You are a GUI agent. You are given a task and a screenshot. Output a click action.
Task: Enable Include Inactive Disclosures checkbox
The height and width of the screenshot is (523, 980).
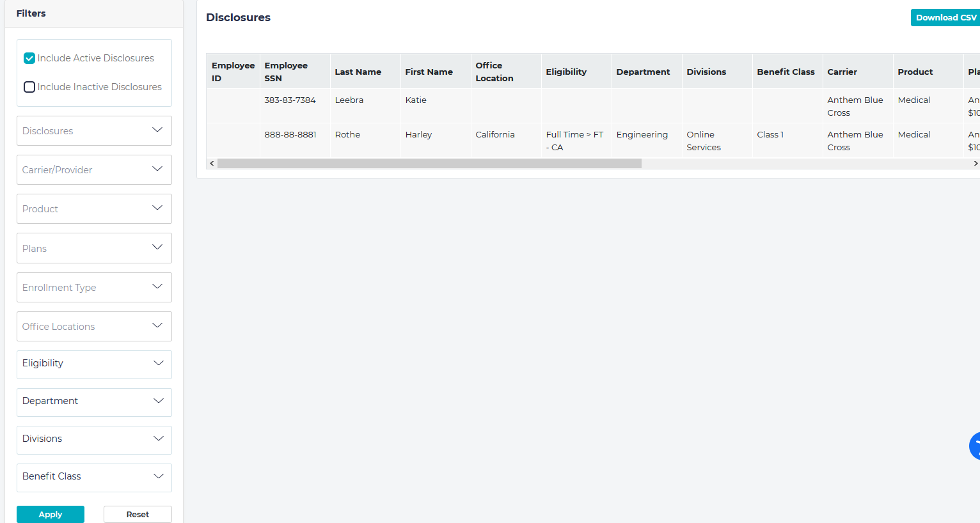coord(29,87)
